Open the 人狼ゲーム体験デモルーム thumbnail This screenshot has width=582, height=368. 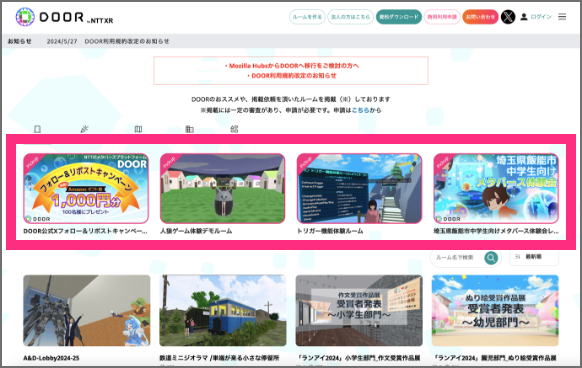[222, 188]
